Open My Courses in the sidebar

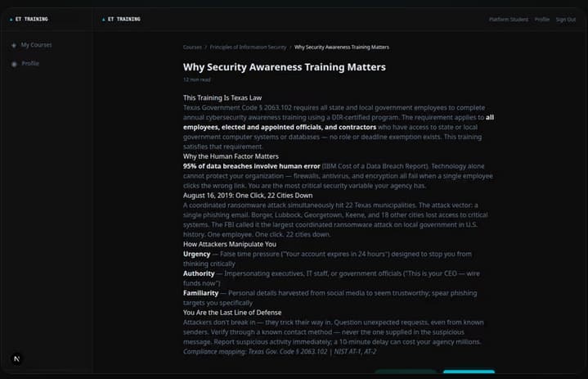click(36, 45)
